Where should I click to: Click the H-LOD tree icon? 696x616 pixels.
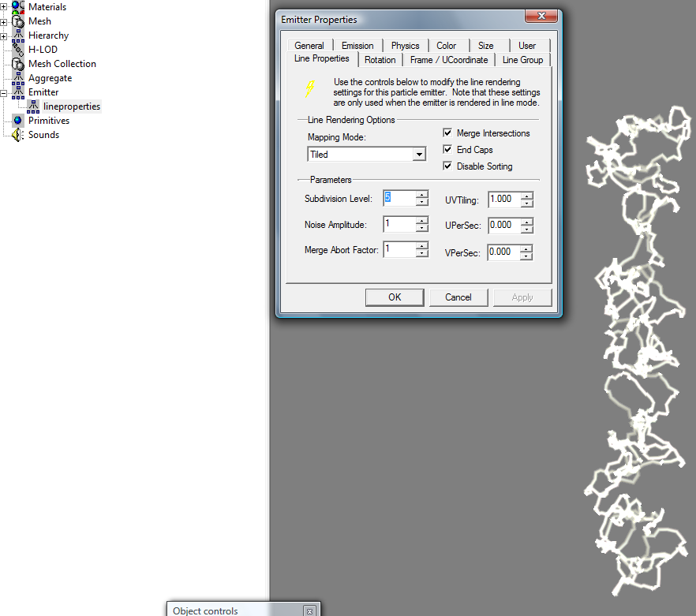coord(17,50)
